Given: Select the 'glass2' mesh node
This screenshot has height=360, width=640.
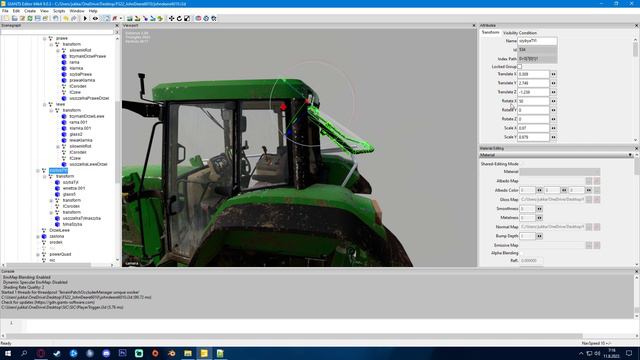Looking at the screenshot, I should 76,134.
